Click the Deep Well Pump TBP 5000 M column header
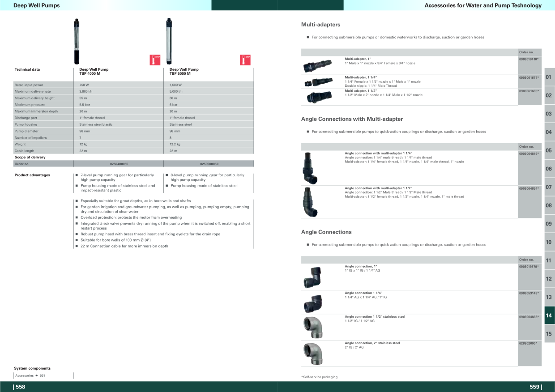The width and height of the screenshot is (555, 392). pos(184,71)
